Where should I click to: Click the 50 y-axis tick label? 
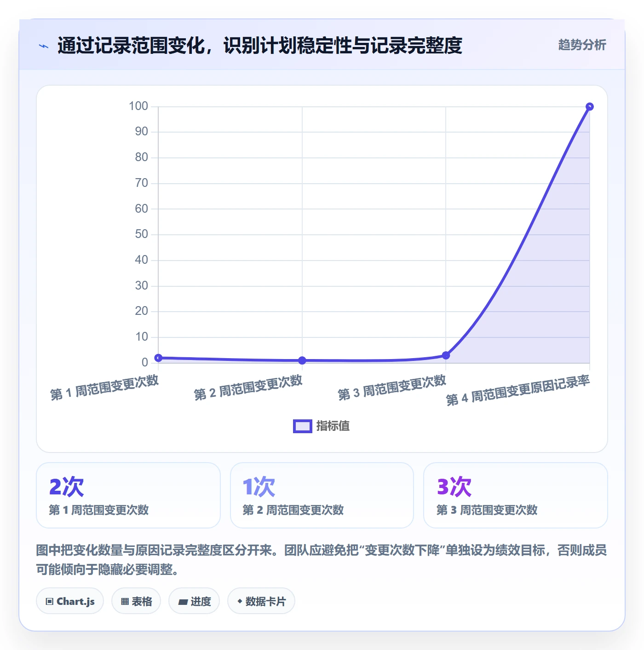(x=142, y=234)
